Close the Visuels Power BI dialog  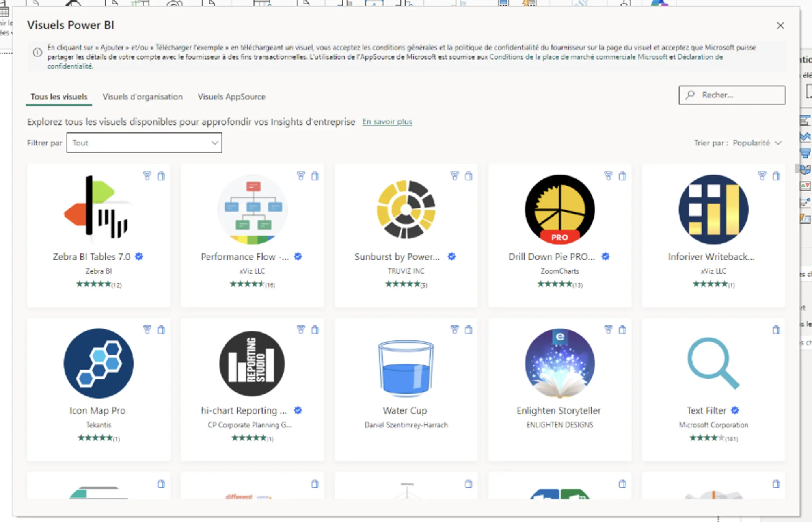780,26
